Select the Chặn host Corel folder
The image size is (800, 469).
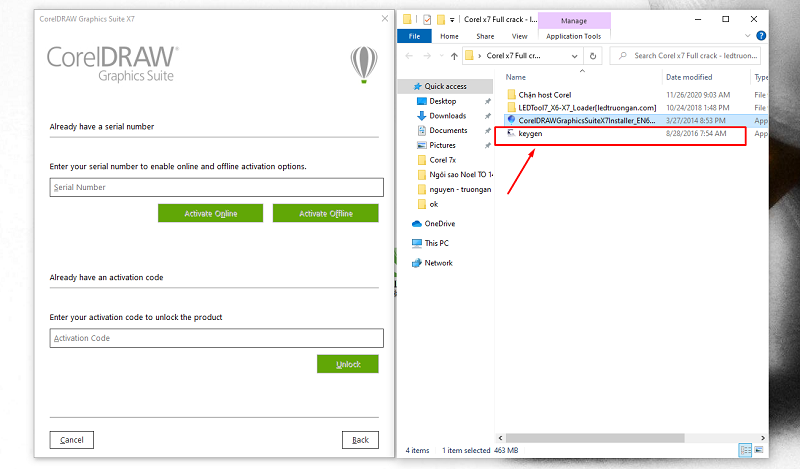pyautogui.click(x=544, y=95)
